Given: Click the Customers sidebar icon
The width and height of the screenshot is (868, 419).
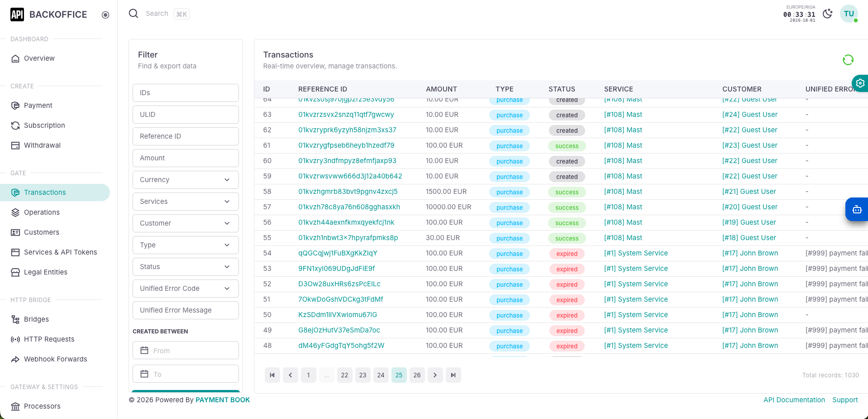Looking at the screenshot, I should click(x=15, y=232).
